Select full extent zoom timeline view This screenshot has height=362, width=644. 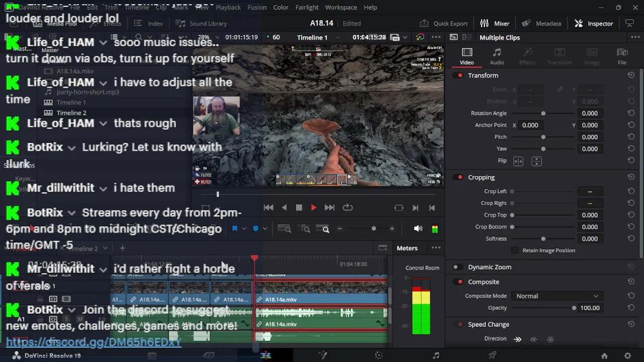coord(284,229)
